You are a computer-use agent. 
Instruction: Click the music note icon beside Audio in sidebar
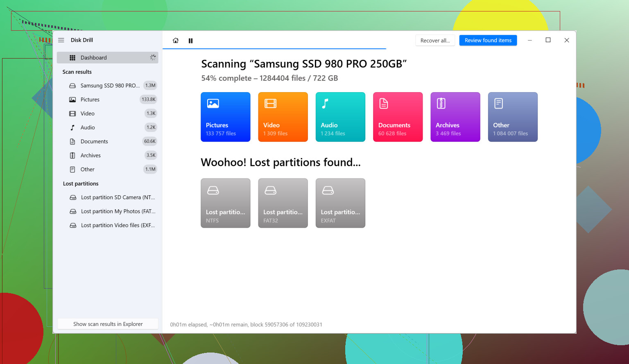click(x=72, y=127)
